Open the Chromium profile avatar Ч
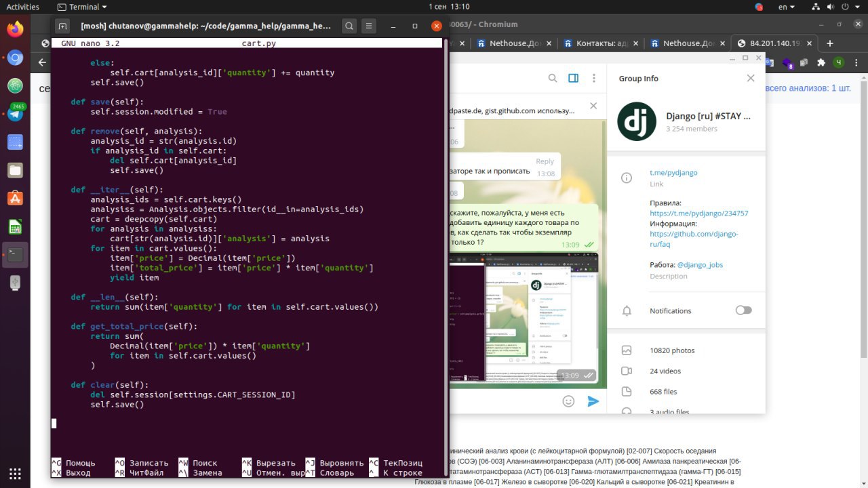This screenshot has width=868, height=488. 839,63
